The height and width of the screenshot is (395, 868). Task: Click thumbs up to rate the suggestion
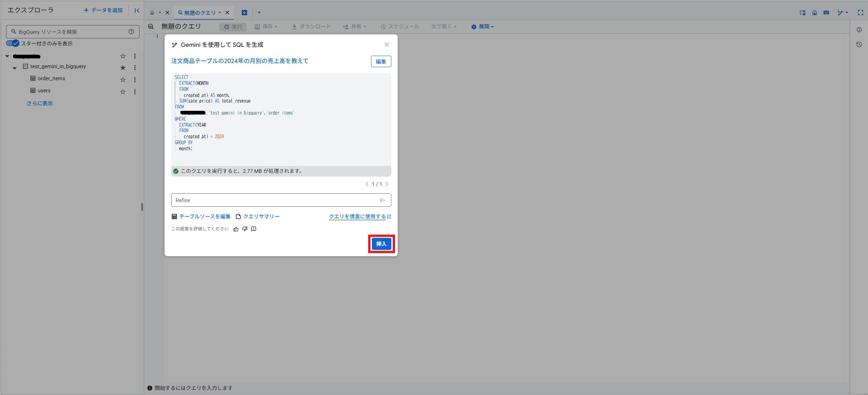point(236,229)
